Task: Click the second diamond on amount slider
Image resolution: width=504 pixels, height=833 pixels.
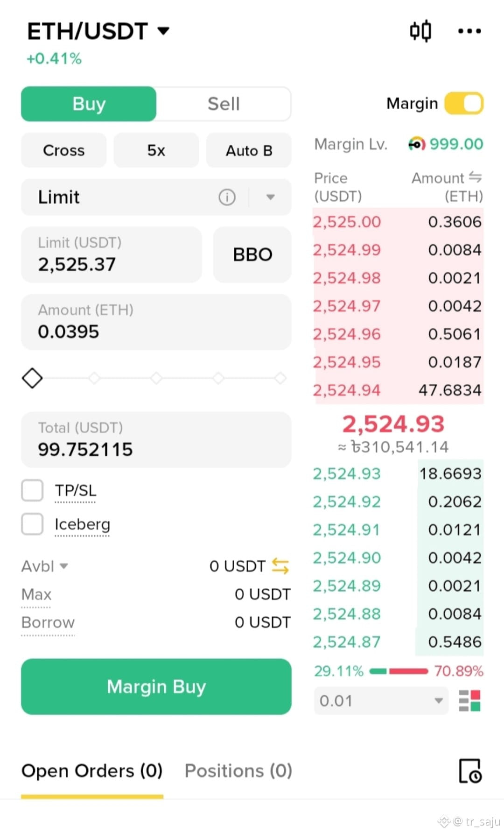Action: 94,378
